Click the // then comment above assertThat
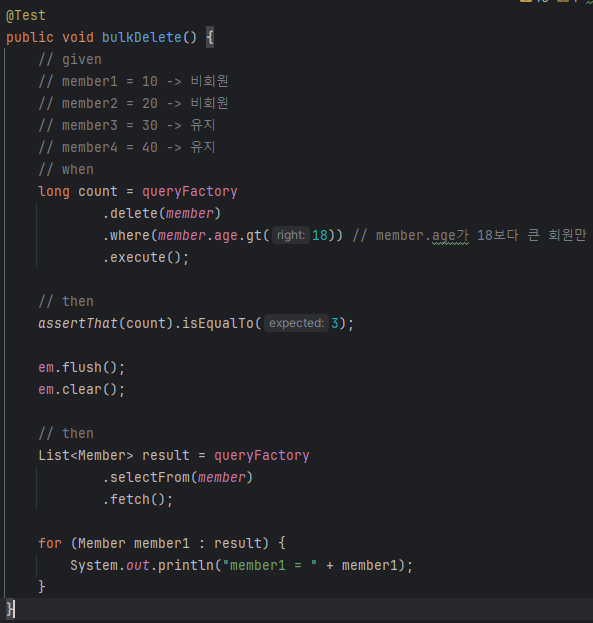The height and width of the screenshot is (623, 593). tap(66, 302)
